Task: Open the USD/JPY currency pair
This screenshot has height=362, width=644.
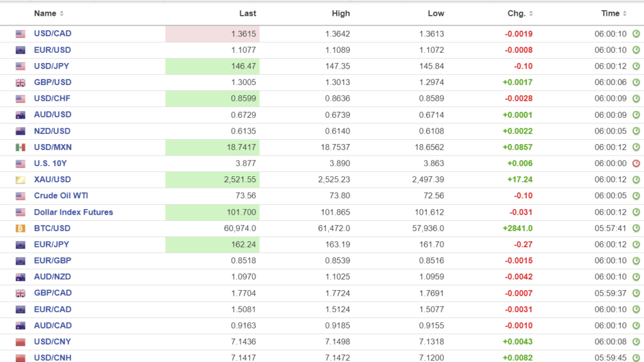Action: pyautogui.click(x=52, y=66)
